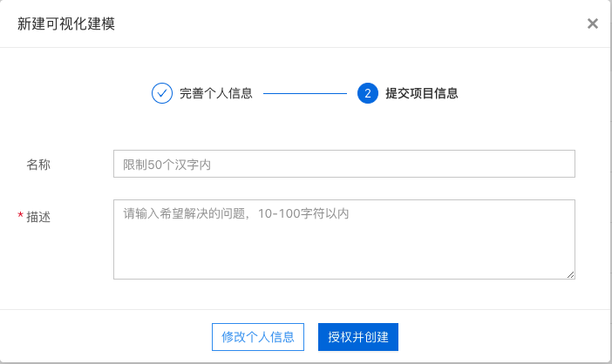Click the 修改个人信息 button
Viewport: 612px width, 364px height.
point(258,337)
